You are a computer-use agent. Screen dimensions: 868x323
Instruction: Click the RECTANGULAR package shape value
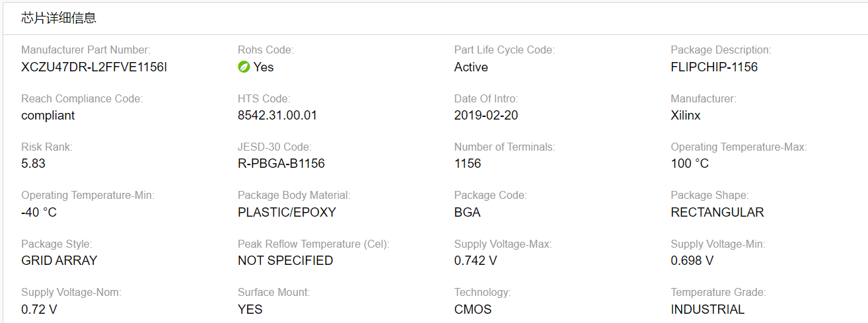[717, 212]
